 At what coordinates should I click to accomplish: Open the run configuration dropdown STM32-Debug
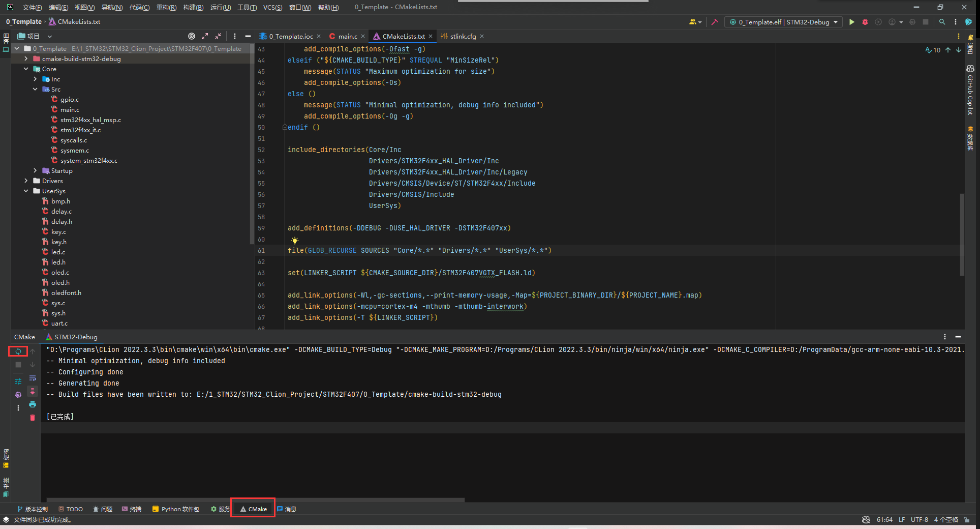tap(783, 22)
